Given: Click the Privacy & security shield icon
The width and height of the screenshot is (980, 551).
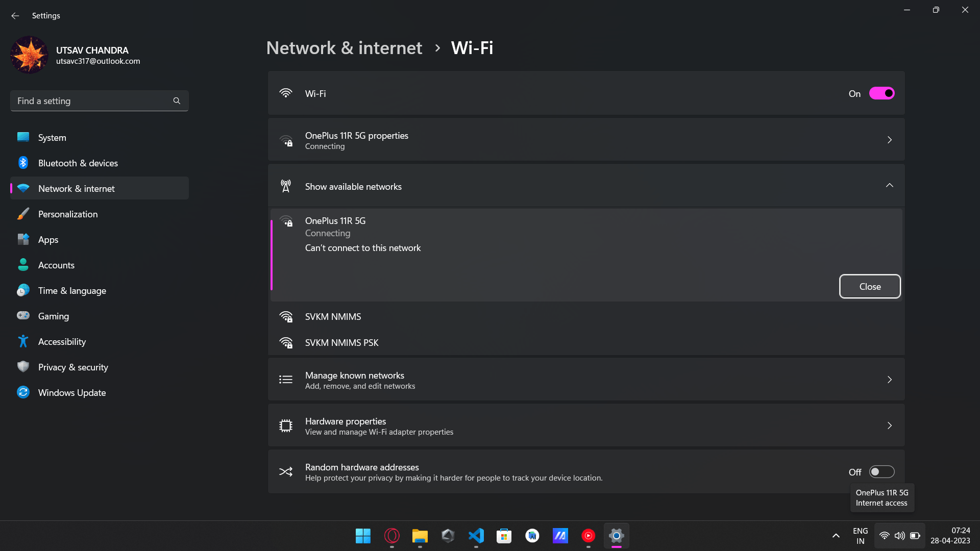Looking at the screenshot, I should point(23,367).
